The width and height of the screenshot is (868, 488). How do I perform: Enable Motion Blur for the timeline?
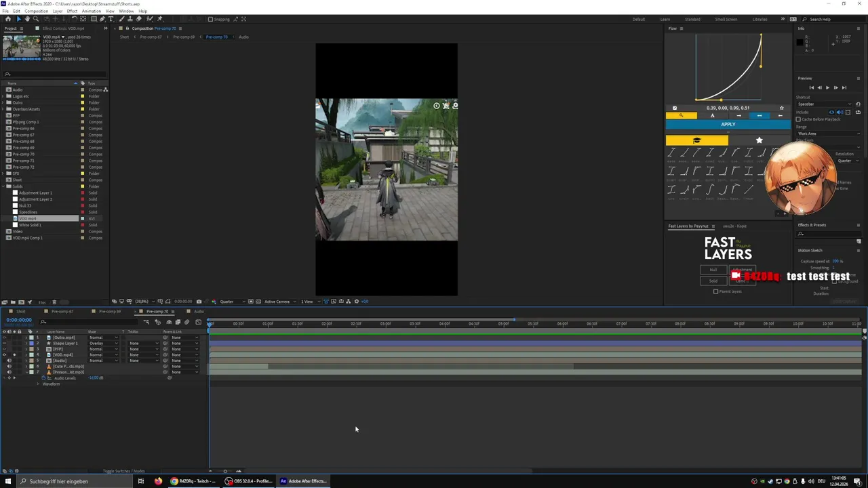coord(186,322)
